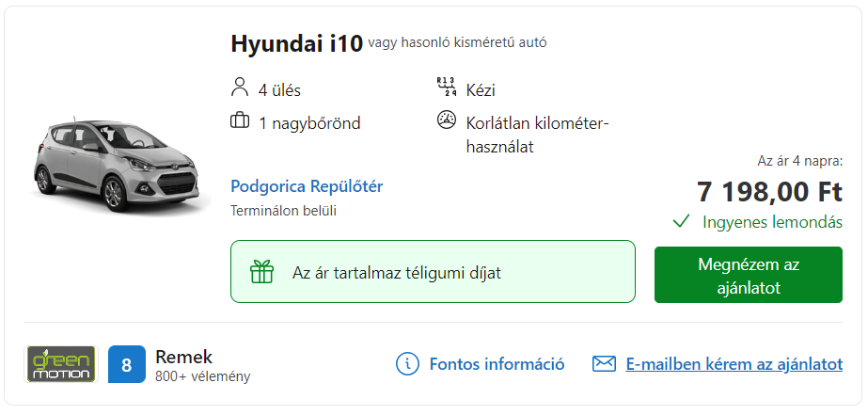Viewport: 868px width, 415px height.
Task: Click the 'Terminálon belüli' text
Action: 283,211
